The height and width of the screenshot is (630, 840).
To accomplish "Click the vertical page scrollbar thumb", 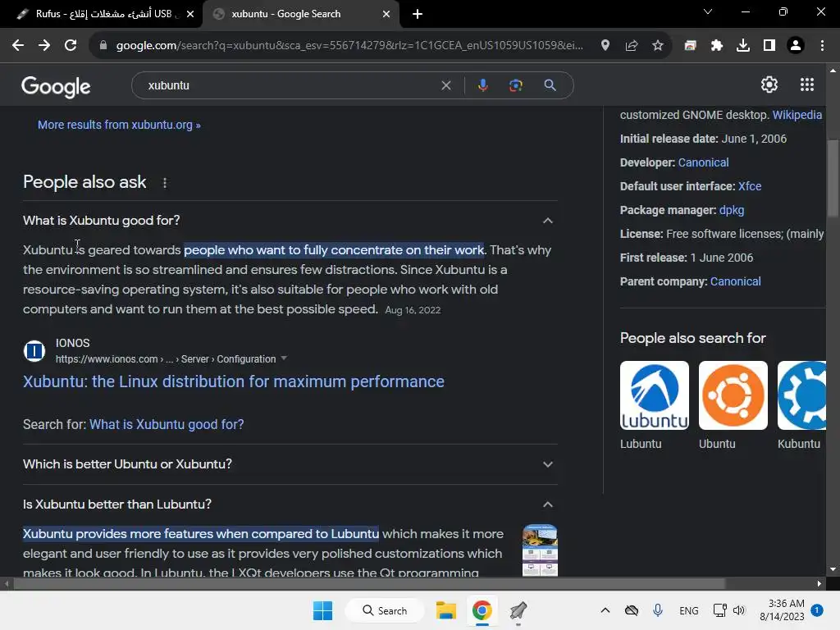I will (833, 178).
